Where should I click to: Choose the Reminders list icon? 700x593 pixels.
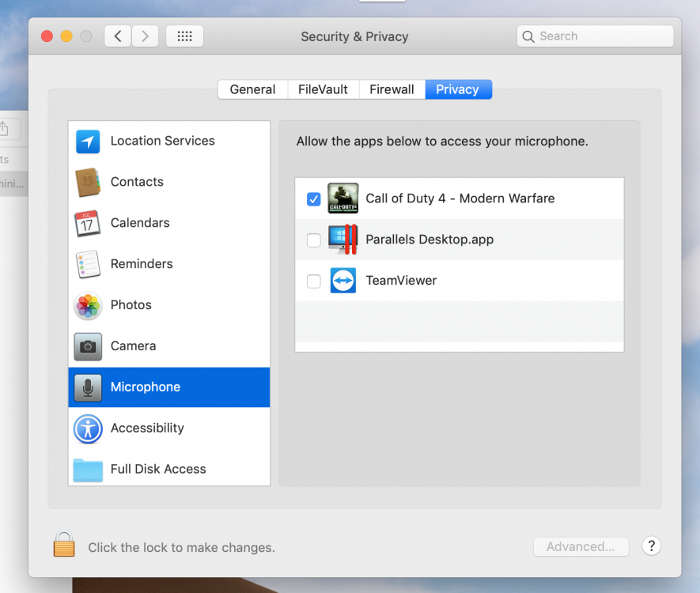pos(88,264)
